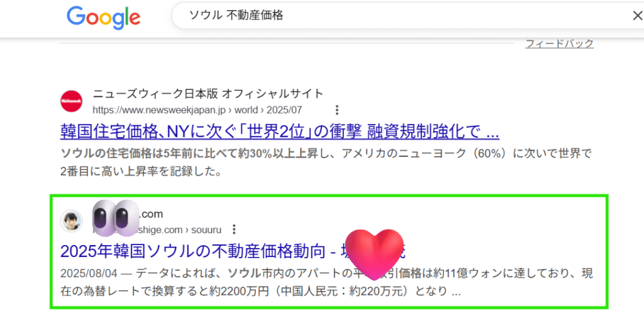Click the Newsweek snippet about 30% price rise
The width and height of the screenshot is (644, 325).
pyautogui.click(x=326, y=162)
